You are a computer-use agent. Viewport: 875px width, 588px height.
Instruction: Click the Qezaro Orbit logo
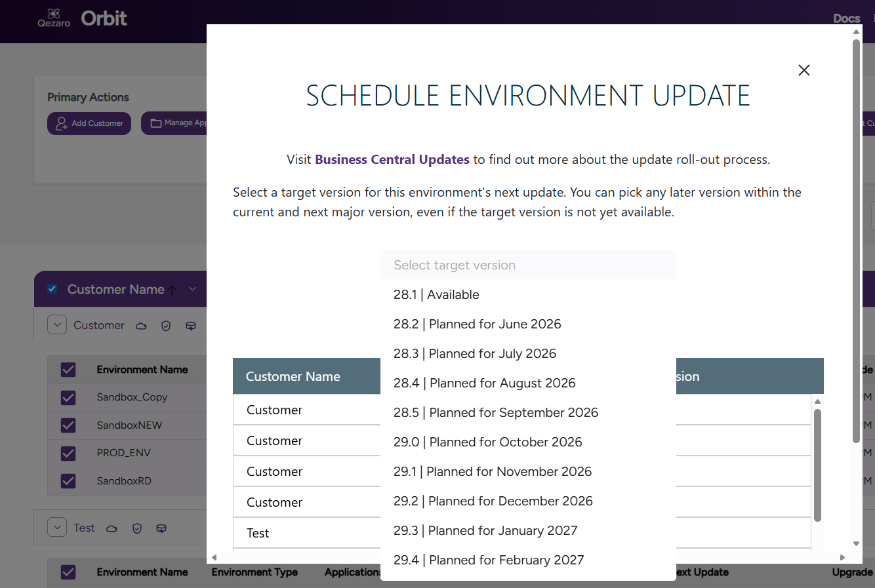pos(82,18)
